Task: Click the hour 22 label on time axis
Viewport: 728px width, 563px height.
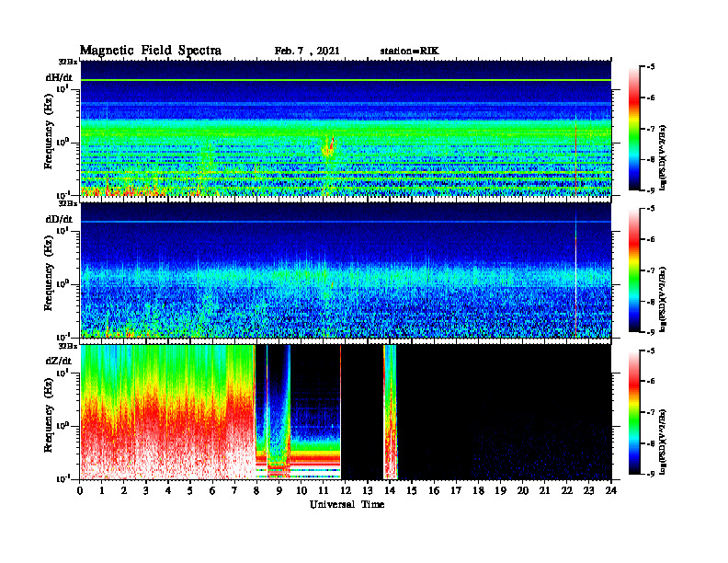Action: tap(567, 491)
